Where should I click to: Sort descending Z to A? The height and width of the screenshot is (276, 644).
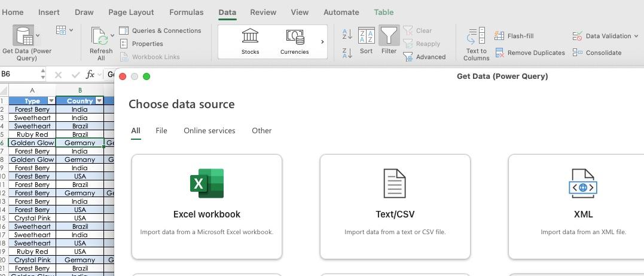tap(347, 53)
